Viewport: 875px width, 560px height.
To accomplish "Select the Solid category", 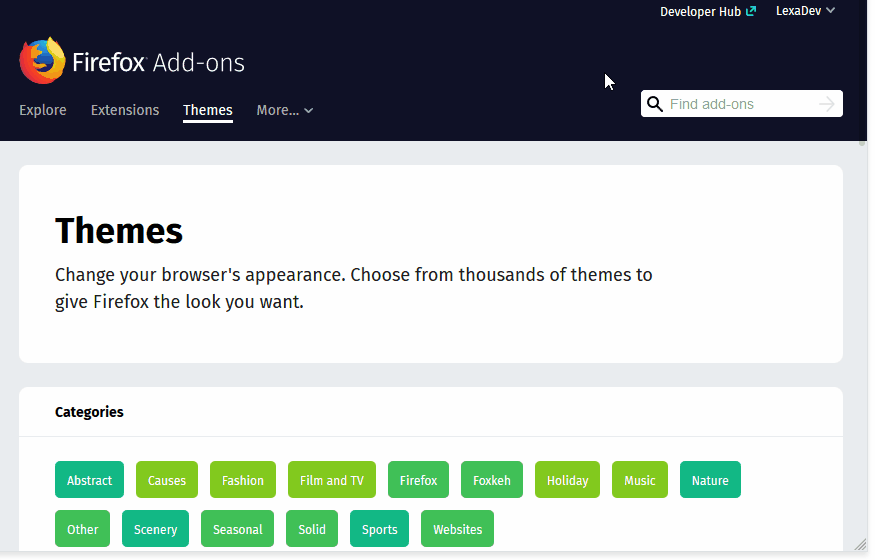I will (313, 531).
